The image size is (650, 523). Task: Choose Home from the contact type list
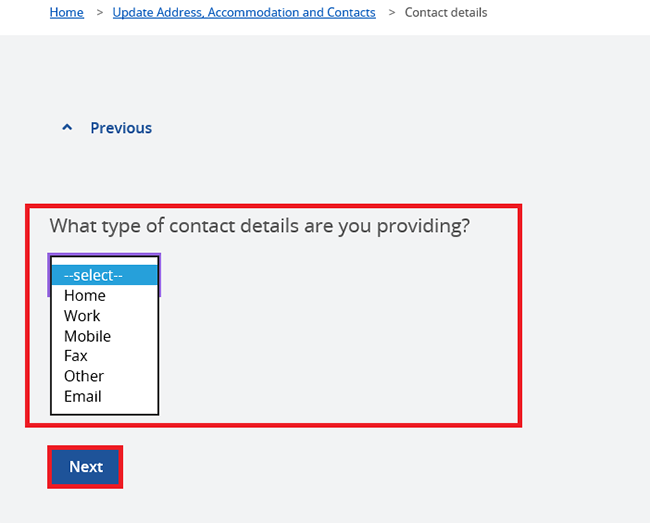pos(104,295)
